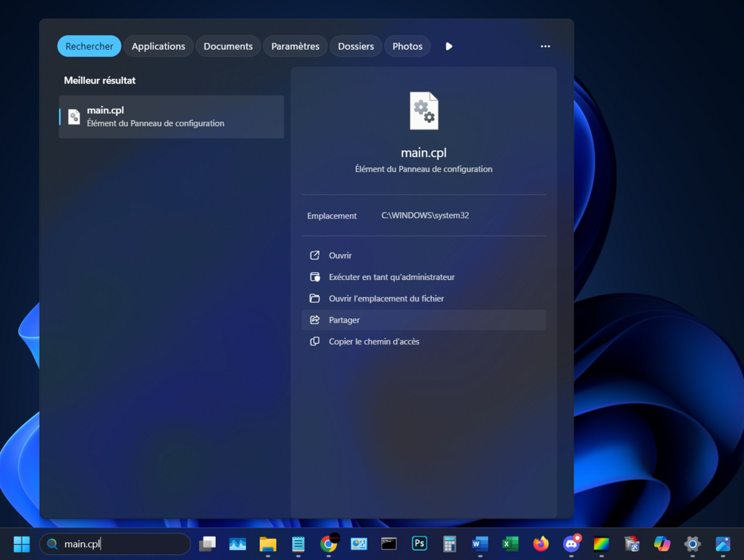Viewport: 744px width, 560px height.
Task: Click the large main.cpl gear file icon
Action: click(x=424, y=111)
